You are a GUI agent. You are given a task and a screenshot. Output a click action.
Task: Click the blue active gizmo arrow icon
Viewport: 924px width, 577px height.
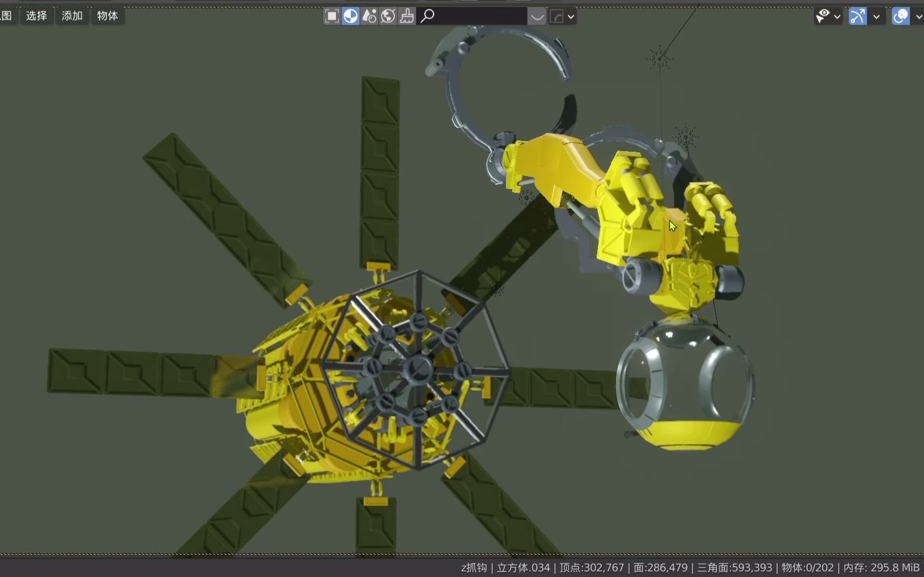857,16
